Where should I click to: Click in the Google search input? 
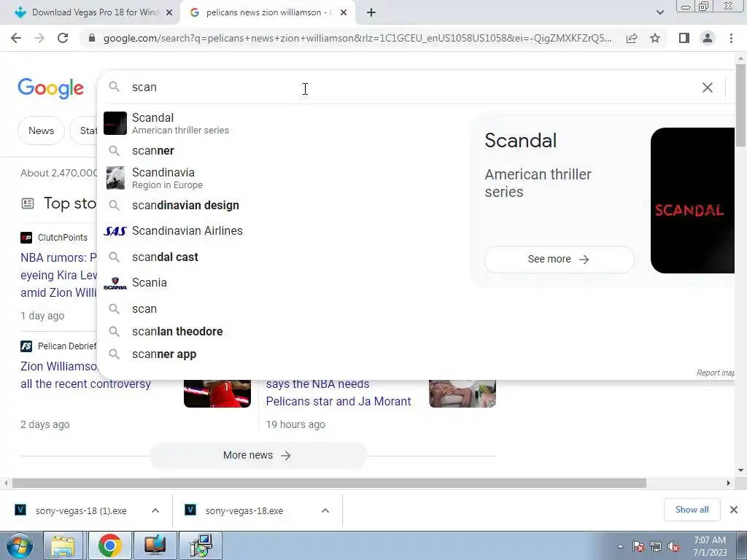click(x=410, y=87)
